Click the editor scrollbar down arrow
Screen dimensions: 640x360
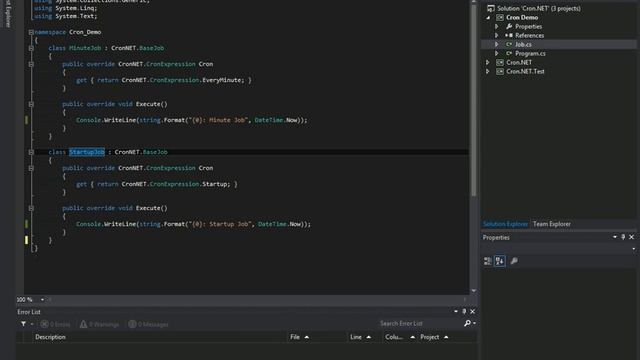point(473,291)
